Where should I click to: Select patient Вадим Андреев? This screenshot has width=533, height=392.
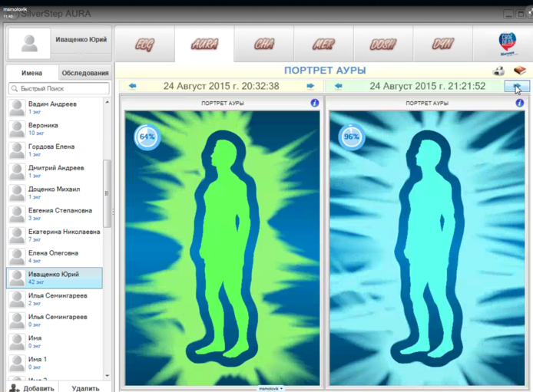(55, 107)
